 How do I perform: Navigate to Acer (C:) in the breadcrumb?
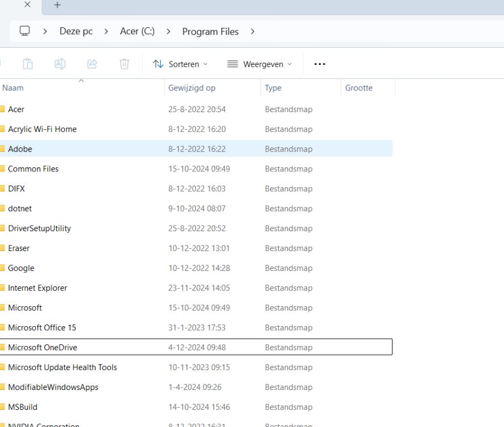click(x=137, y=31)
